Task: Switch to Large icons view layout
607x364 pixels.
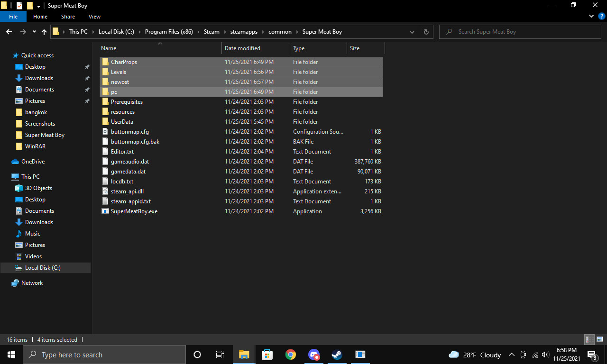Action: point(600,339)
